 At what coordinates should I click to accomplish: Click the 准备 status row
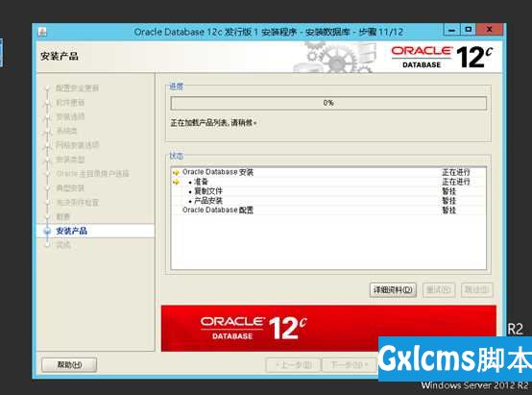[328, 182]
